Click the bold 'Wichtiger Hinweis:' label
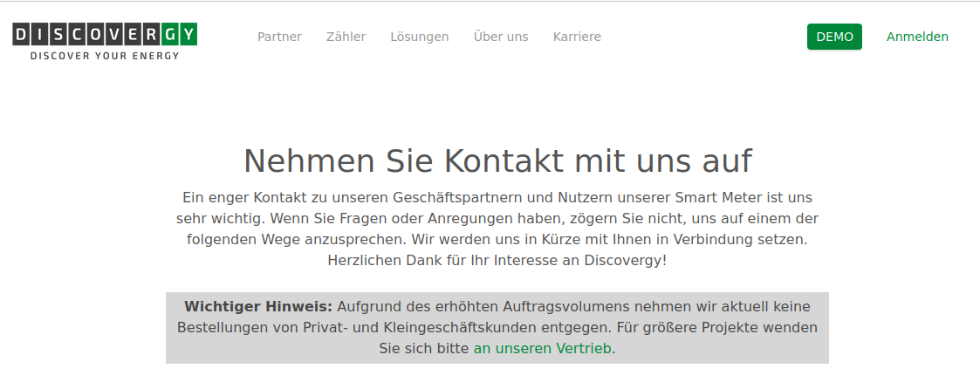This screenshot has height=389, width=980. [x=258, y=307]
